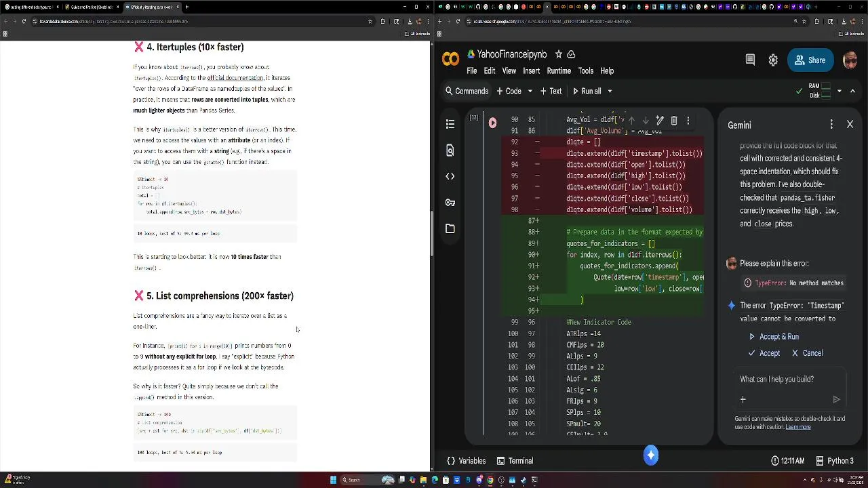Move cell down with arrow icon

(646, 121)
